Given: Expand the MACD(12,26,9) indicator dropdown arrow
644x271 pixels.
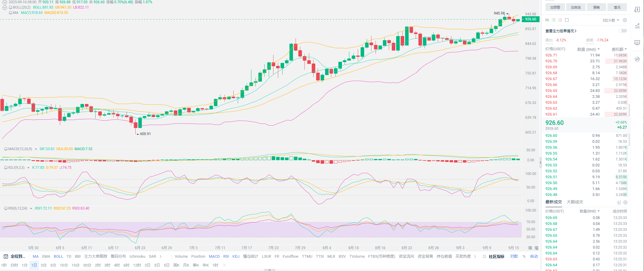Looking at the screenshot, I should click(x=36, y=149).
